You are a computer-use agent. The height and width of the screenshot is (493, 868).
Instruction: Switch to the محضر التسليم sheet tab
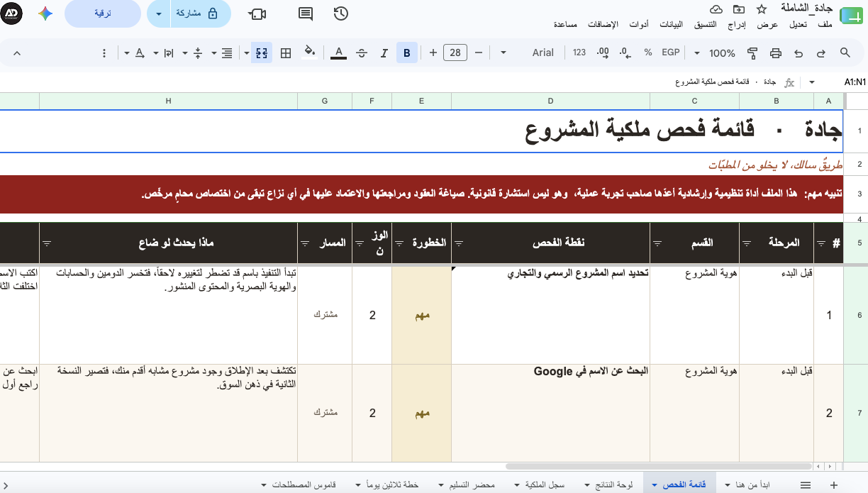click(472, 484)
